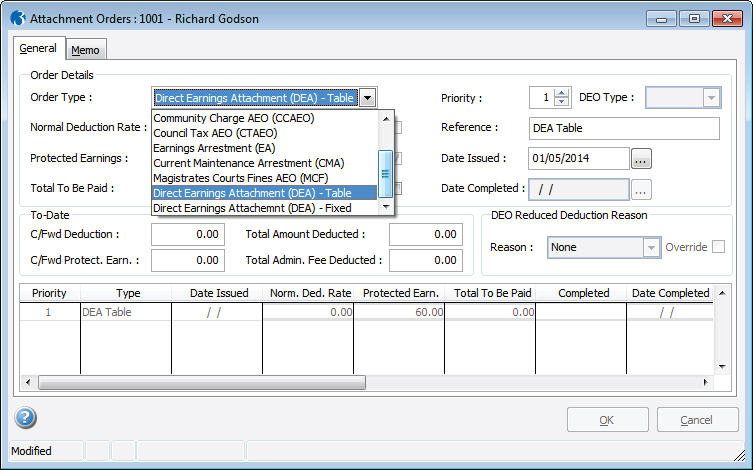
Task: Click the Total To Be Paid column header
Action: (490, 293)
